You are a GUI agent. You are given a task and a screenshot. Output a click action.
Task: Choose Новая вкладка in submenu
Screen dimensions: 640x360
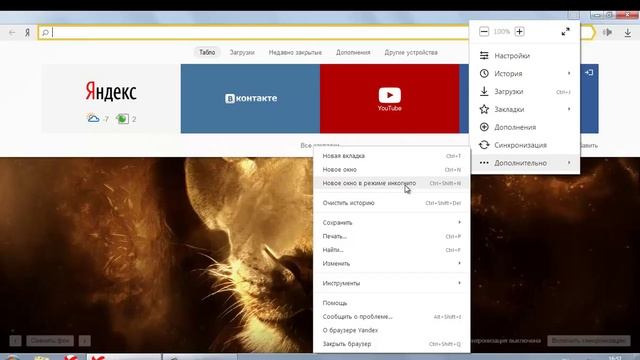[x=392, y=156]
